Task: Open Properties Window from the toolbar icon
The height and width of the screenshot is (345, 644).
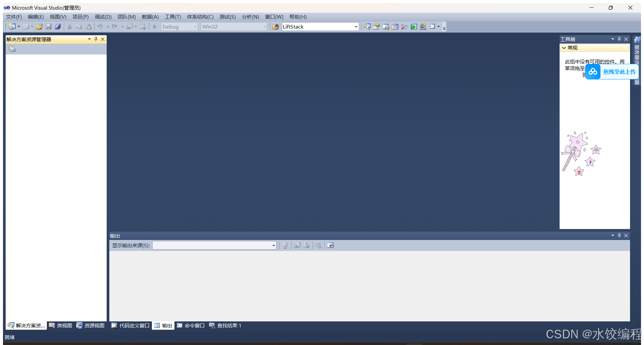Action: point(376,27)
